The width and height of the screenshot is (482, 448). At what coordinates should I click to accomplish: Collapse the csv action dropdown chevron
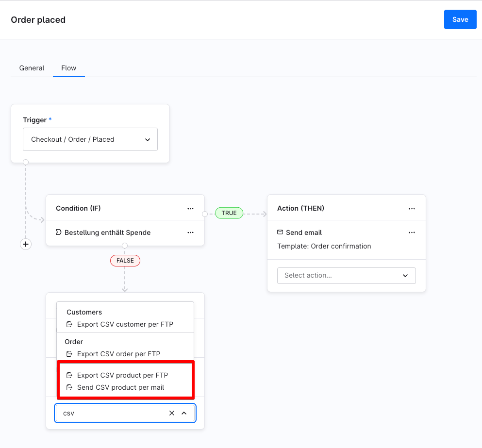pos(184,413)
